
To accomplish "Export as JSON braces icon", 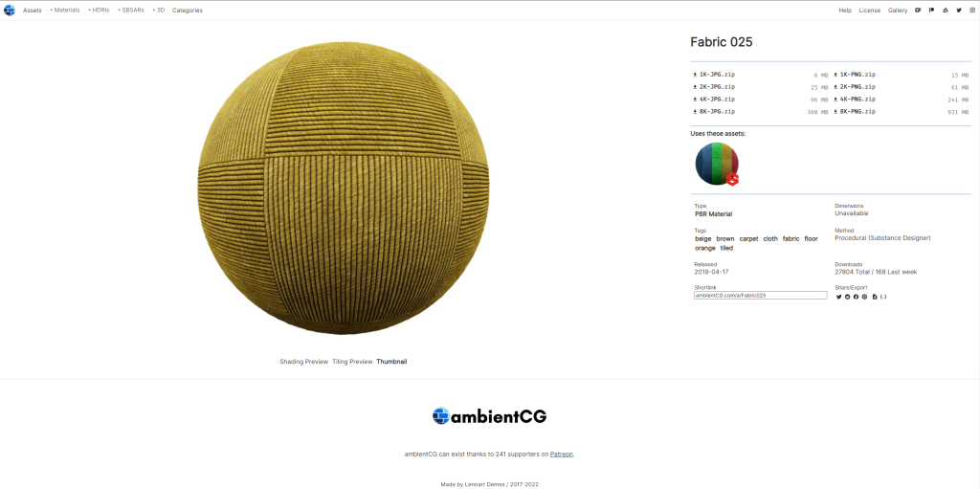I will pyautogui.click(x=883, y=297).
